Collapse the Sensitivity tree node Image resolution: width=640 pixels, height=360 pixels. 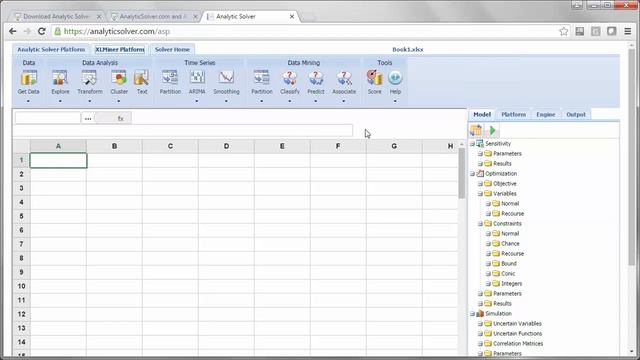pos(472,144)
